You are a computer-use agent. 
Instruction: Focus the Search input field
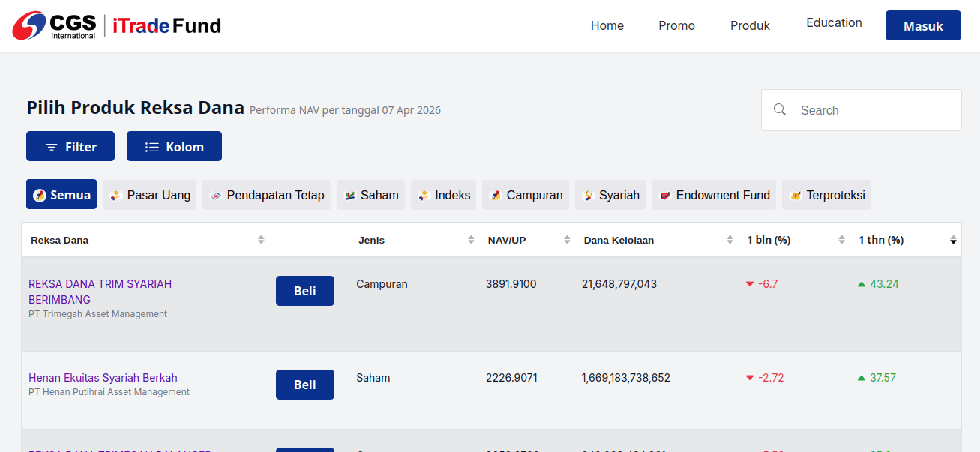(x=862, y=110)
